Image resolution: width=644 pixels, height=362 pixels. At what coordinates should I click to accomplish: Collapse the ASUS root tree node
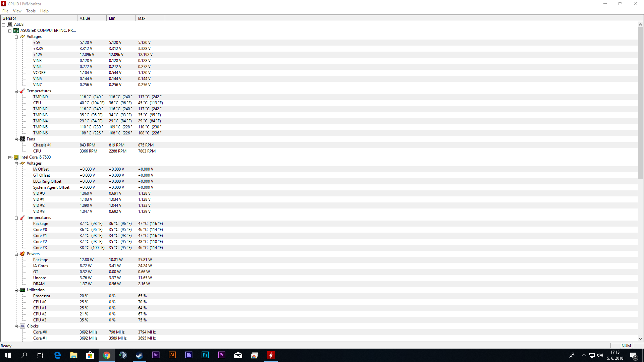[4, 25]
